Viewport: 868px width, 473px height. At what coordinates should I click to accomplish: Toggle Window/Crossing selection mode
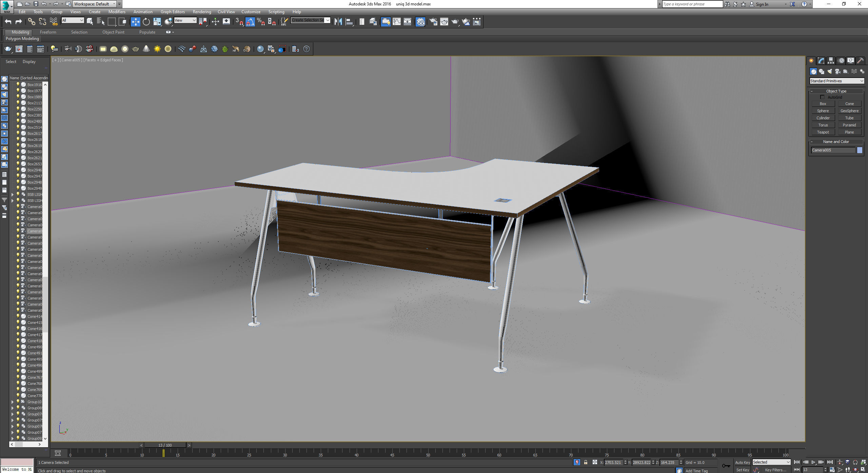[x=122, y=22]
